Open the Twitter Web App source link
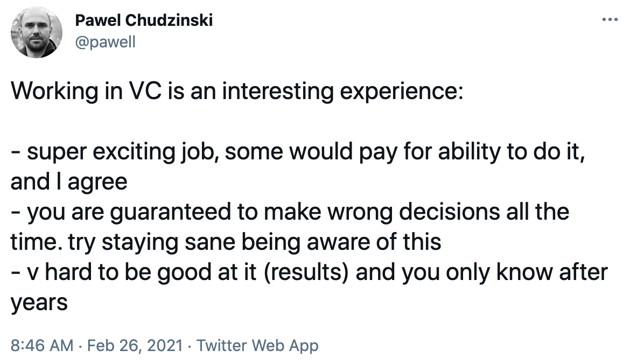Viewport: 630px width, 364px height. tap(257, 346)
